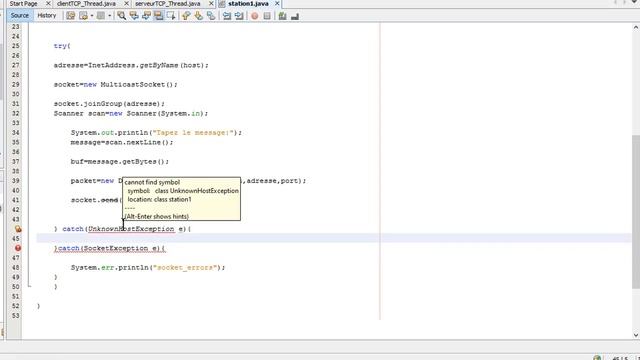This screenshot has width=640, height=360.
Task: Click SocketException in the catch clause
Action: pyautogui.click(x=116, y=248)
